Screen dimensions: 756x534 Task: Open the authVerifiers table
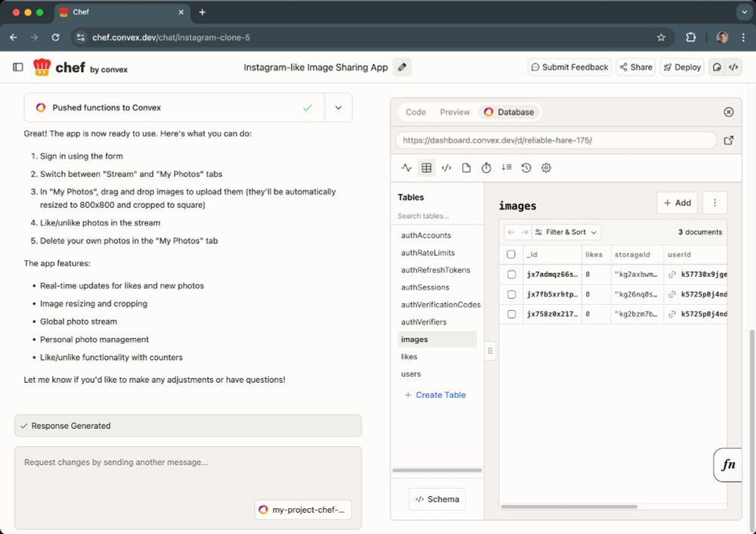(424, 322)
